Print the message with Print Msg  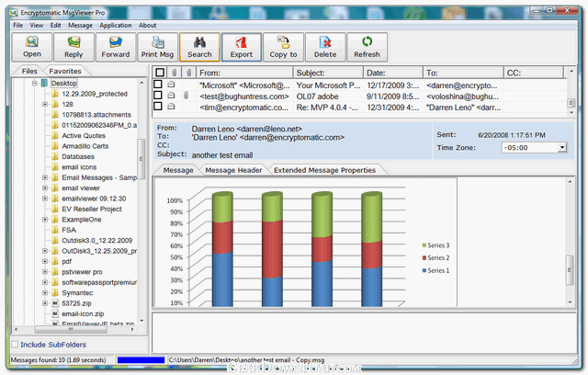(157, 47)
